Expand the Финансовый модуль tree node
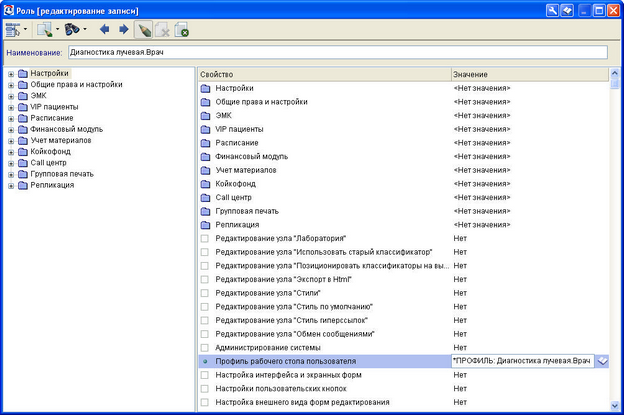624x415 pixels. coord(11,130)
